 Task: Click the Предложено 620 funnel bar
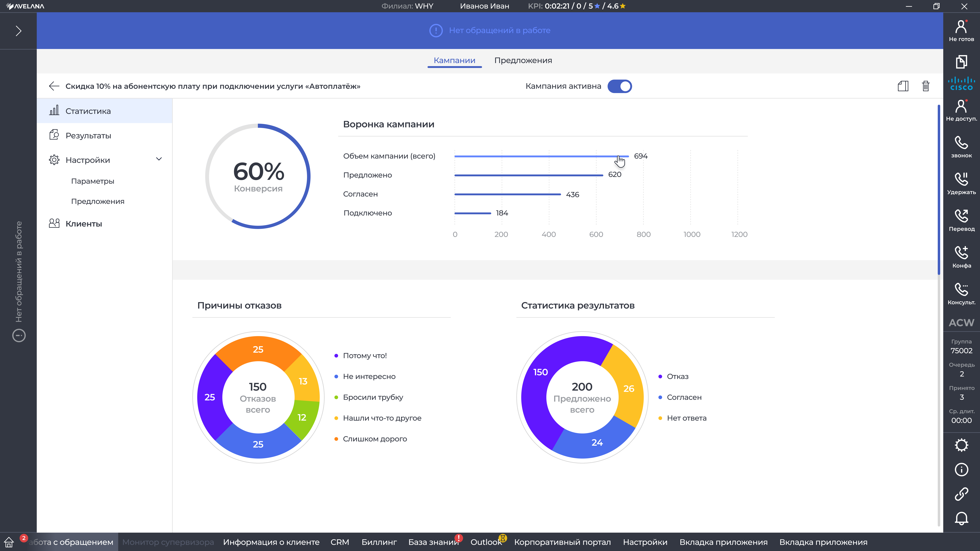[x=528, y=175]
